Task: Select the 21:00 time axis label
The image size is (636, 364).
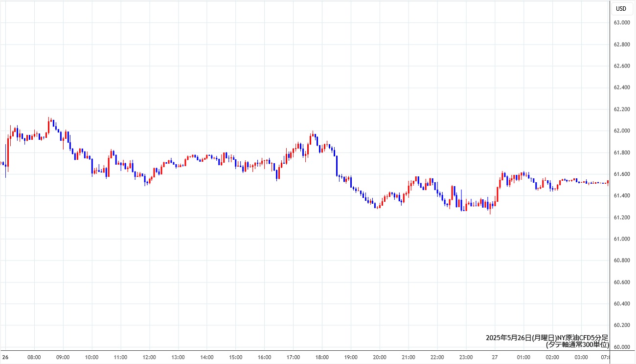Action: tap(409, 357)
